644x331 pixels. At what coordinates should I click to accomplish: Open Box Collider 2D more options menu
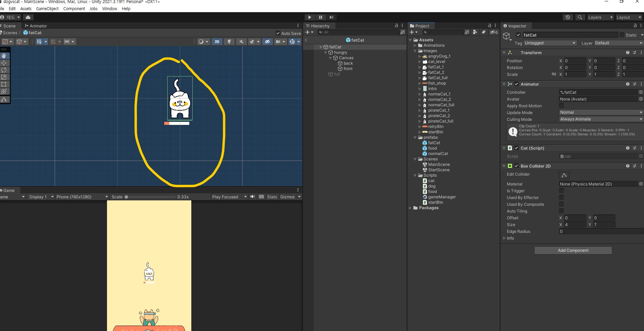(641, 166)
